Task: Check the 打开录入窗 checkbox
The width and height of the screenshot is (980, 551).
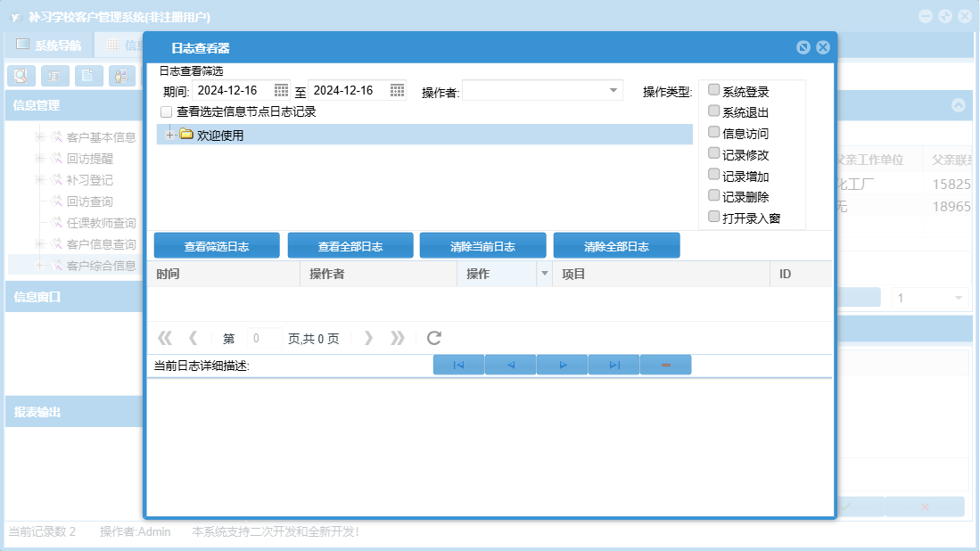Action: point(713,217)
